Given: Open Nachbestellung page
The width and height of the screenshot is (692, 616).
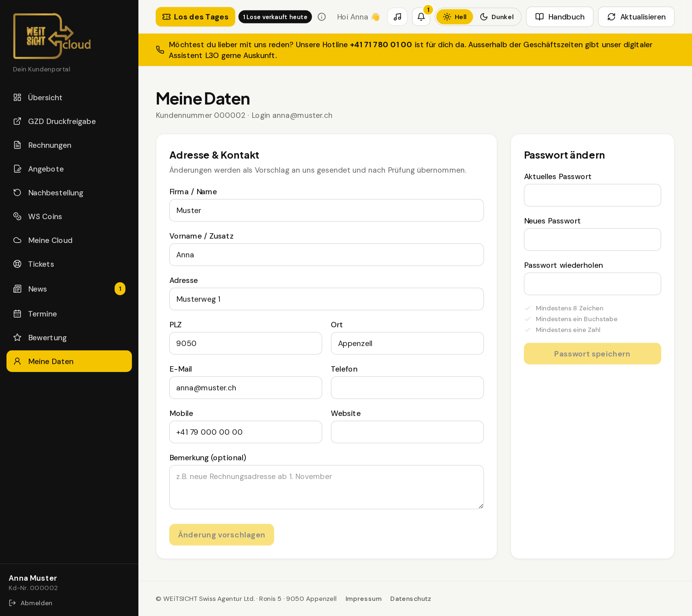Looking at the screenshot, I should pyautogui.click(x=69, y=192).
